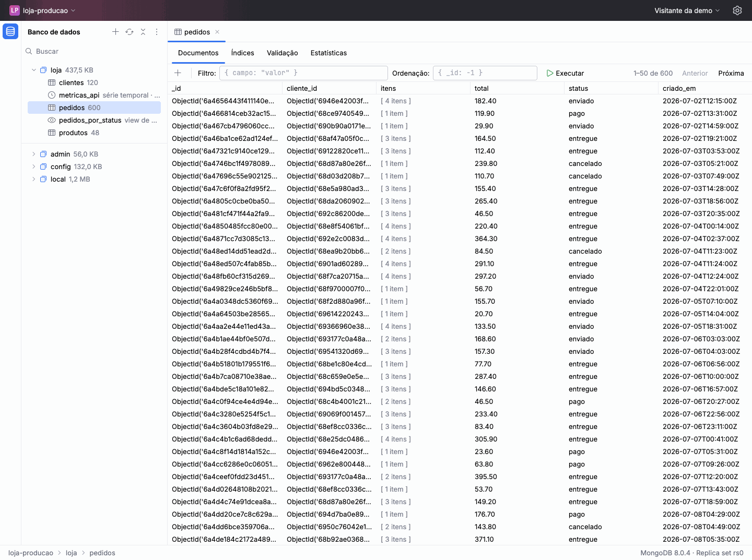Switch to the Validação tab

283,53
